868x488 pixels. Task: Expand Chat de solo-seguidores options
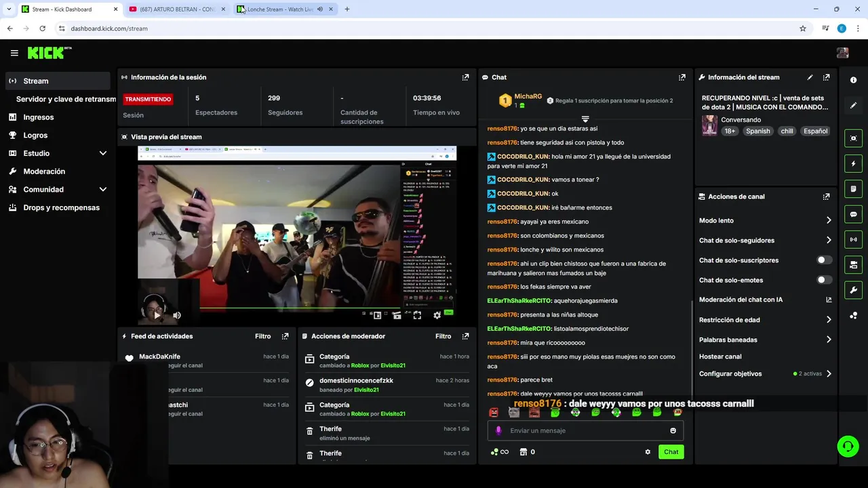[x=829, y=240]
